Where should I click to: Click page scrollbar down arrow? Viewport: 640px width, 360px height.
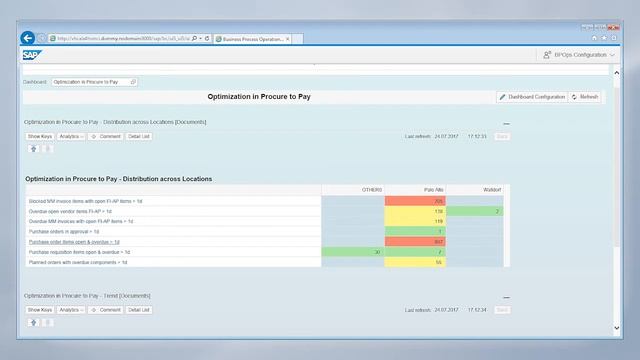point(616,328)
